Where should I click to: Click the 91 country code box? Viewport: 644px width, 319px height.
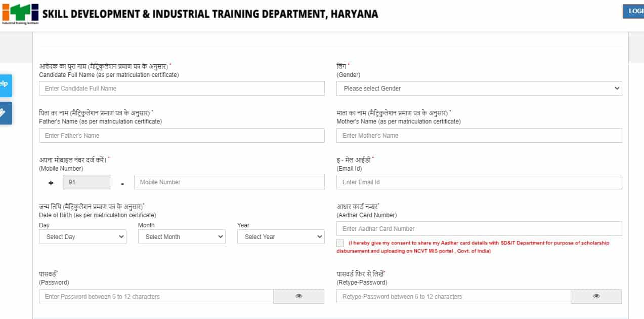pyautogui.click(x=86, y=182)
